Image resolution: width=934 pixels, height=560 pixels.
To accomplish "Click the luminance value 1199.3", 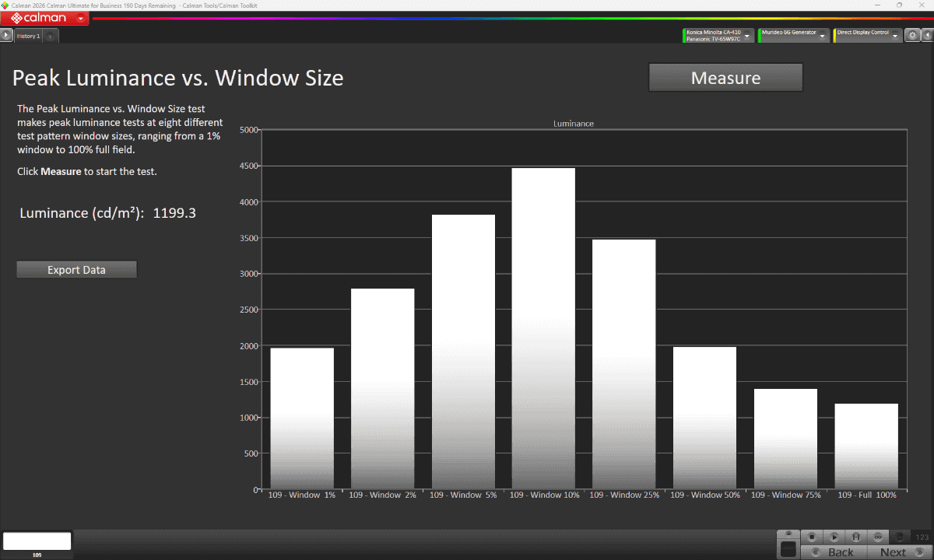I will [174, 213].
